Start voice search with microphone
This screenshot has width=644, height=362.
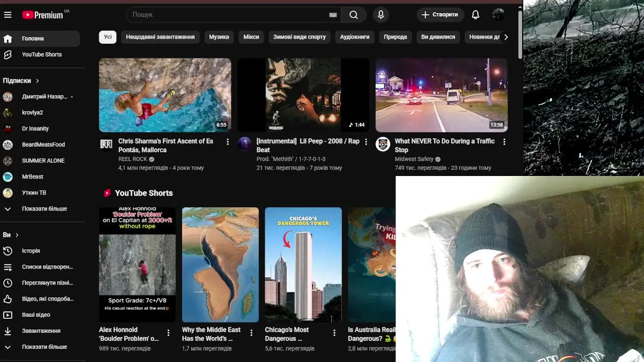tap(381, 15)
